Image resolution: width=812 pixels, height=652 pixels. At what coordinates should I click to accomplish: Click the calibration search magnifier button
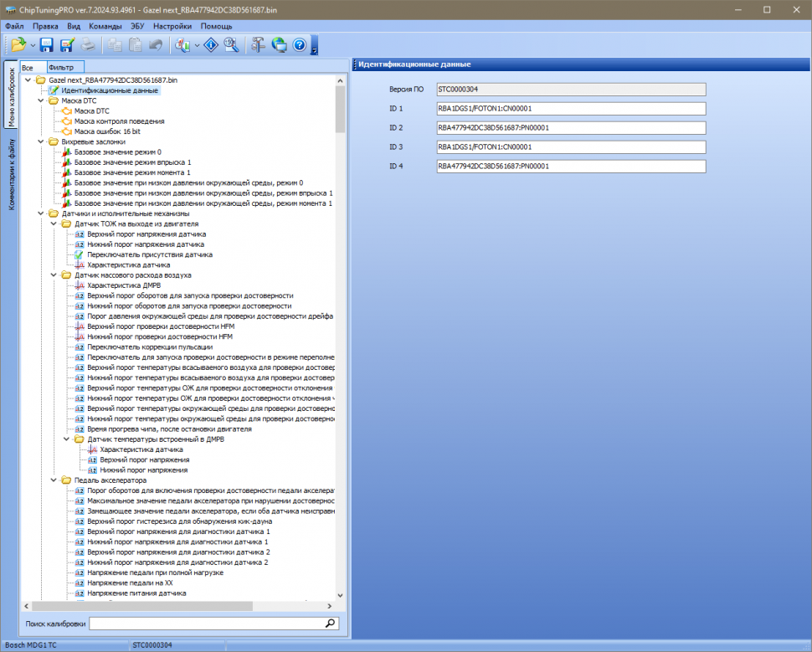[330, 624]
